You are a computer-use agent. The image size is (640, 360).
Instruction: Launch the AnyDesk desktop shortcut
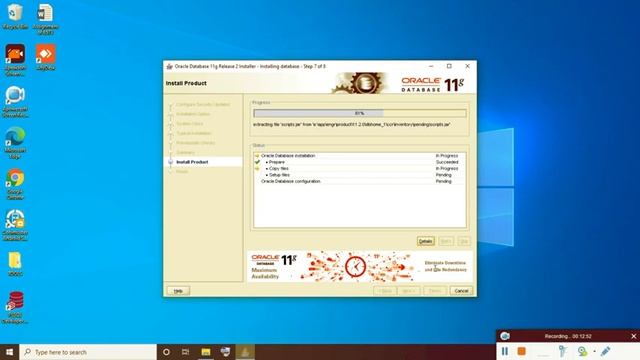click(x=45, y=57)
